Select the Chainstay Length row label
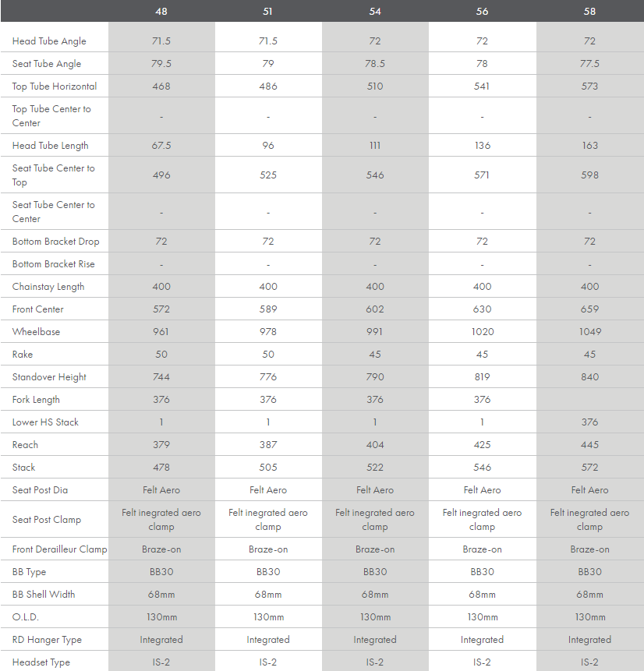The width and height of the screenshot is (644, 671). [48, 287]
